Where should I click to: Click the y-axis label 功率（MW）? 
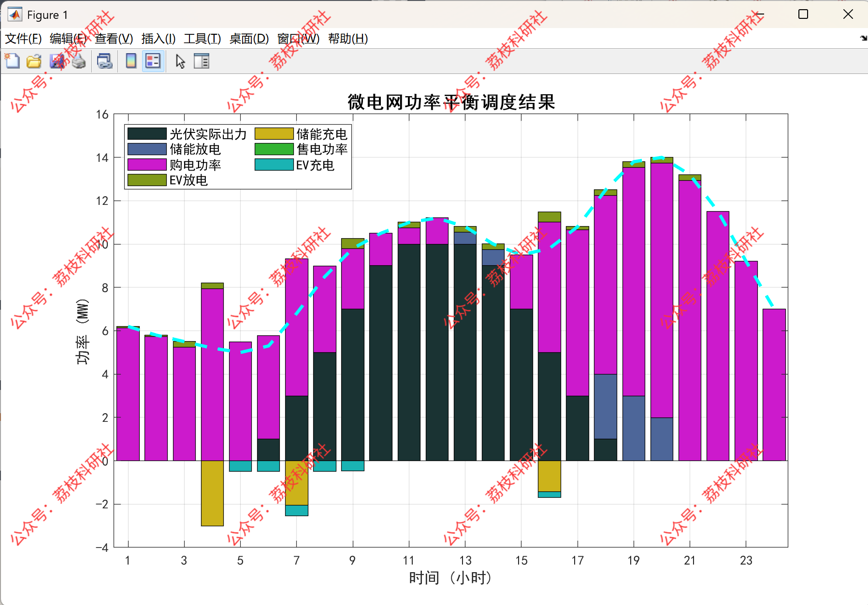tap(83, 331)
